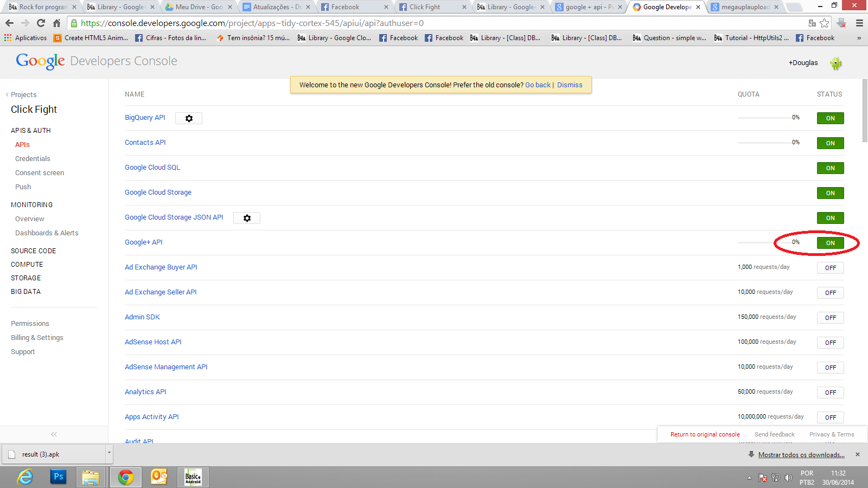
Task: Click Chrome icon in taskbar
Action: tap(126, 477)
